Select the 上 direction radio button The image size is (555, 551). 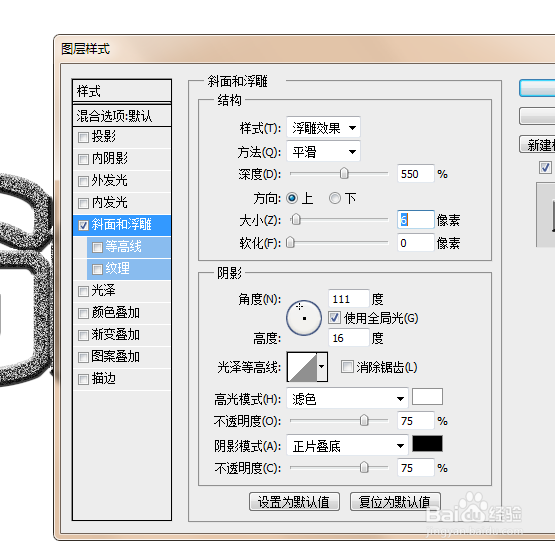292,198
